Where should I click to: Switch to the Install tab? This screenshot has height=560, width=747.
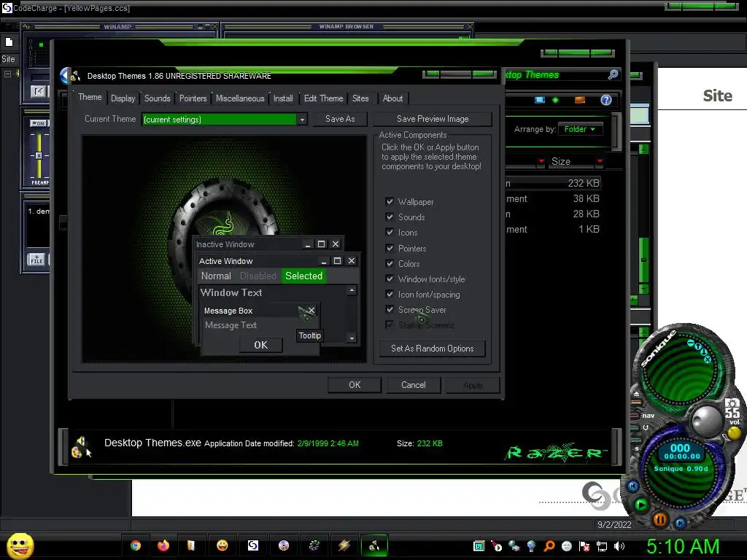(283, 98)
